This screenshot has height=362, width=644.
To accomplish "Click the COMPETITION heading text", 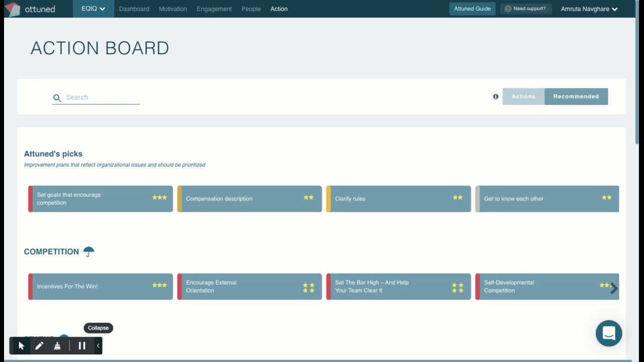I will tap(51, 252).
